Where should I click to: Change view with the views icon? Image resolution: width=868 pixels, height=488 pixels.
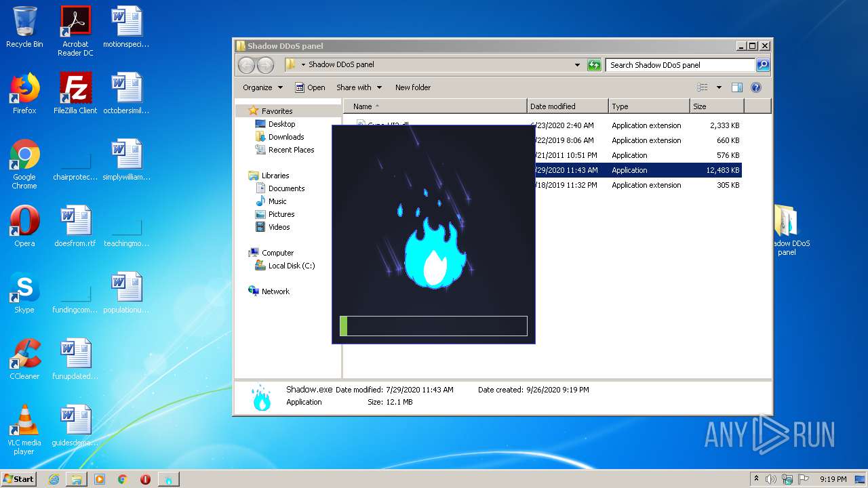coord(703,87)
